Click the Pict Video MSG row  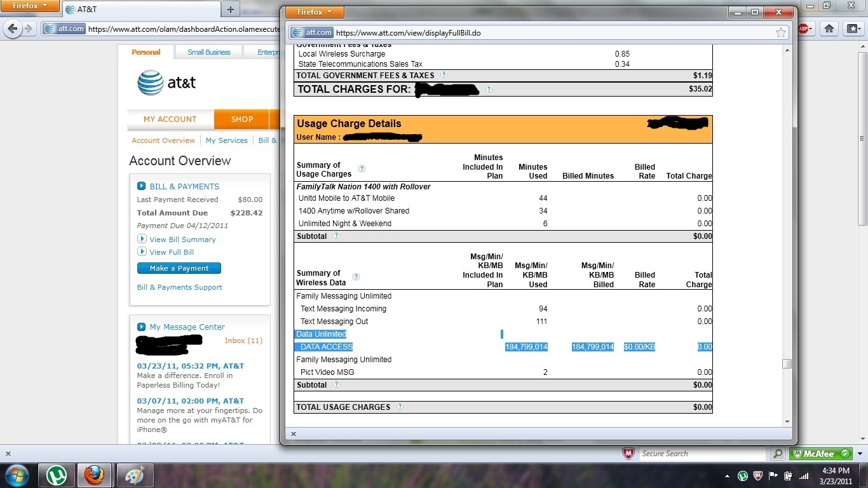pos(503,372)
